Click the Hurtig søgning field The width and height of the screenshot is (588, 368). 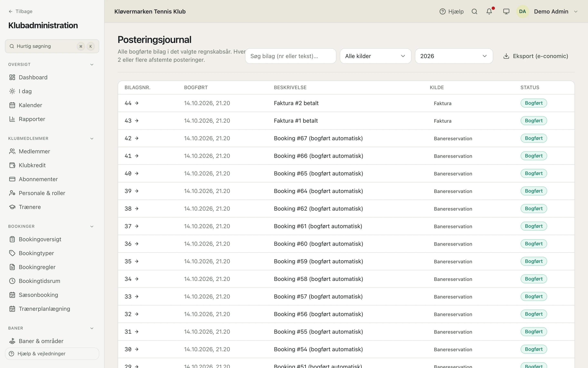point(52,46)
